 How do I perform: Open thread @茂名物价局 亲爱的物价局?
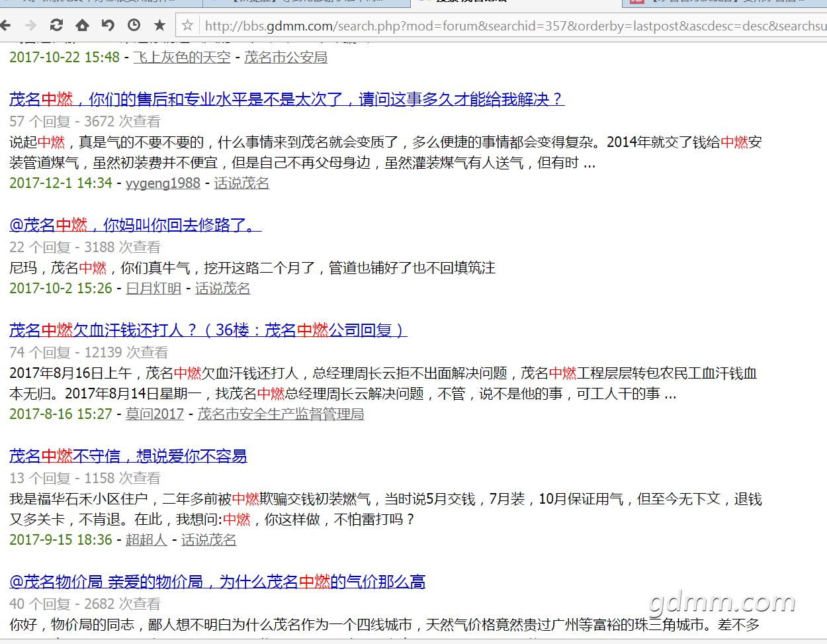click(218, 582)
